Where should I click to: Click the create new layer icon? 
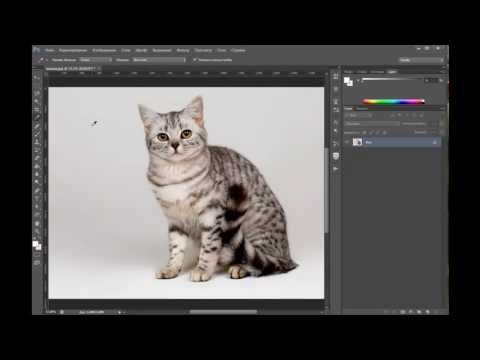(x=428, y=312)
